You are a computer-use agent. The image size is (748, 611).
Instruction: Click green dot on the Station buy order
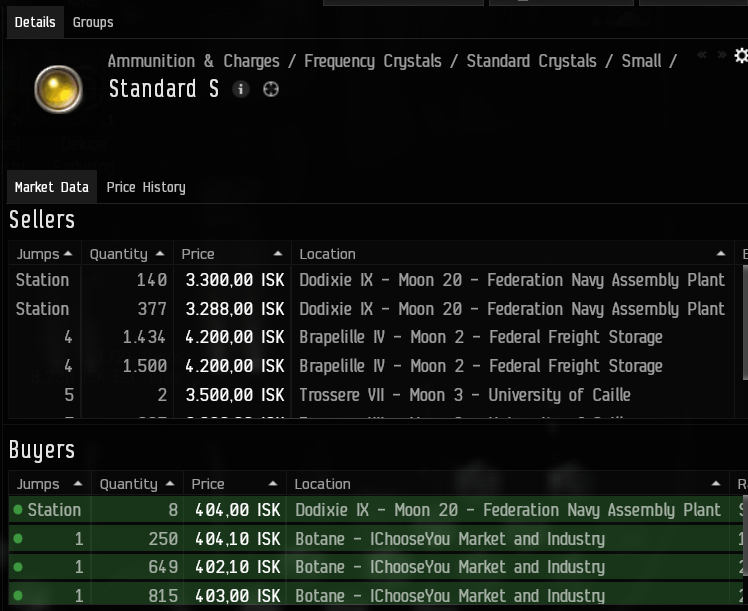point(18,510)
